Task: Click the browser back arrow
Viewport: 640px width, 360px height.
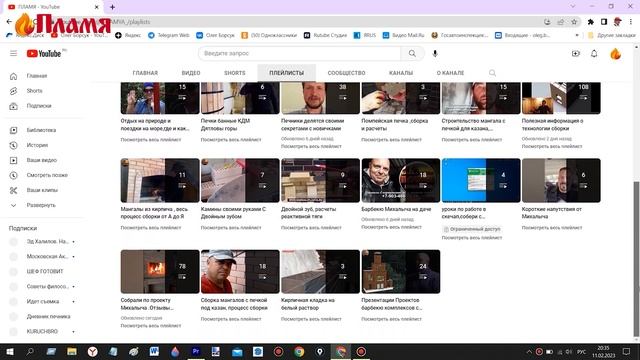Action: click(9, 22)
